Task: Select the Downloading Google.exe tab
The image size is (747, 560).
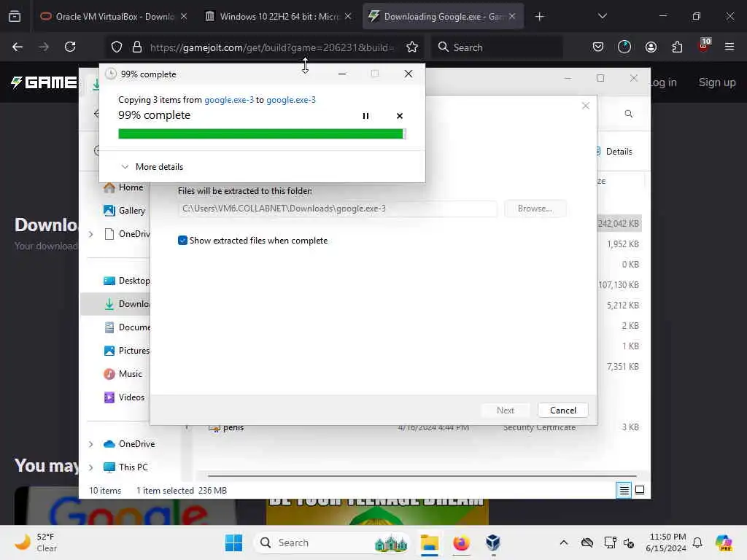Action: coord(443,17)
